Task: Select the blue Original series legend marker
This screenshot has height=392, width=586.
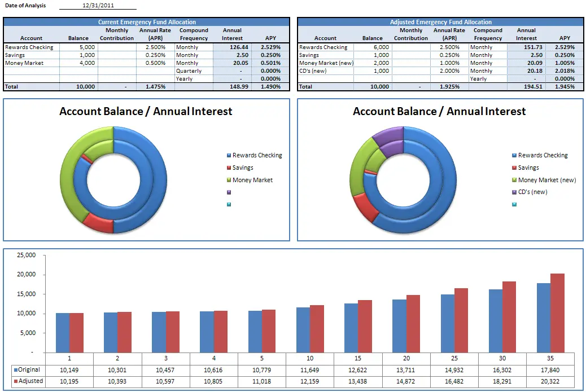Action: tap(16, 370)
